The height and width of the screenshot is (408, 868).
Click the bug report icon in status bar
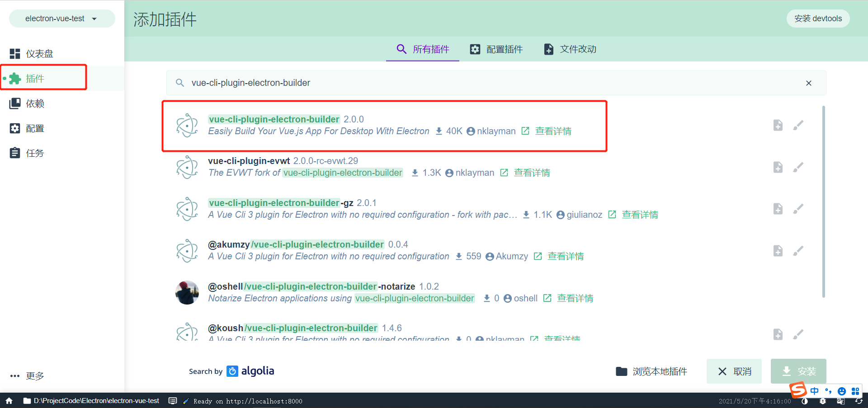coord(823,401)
